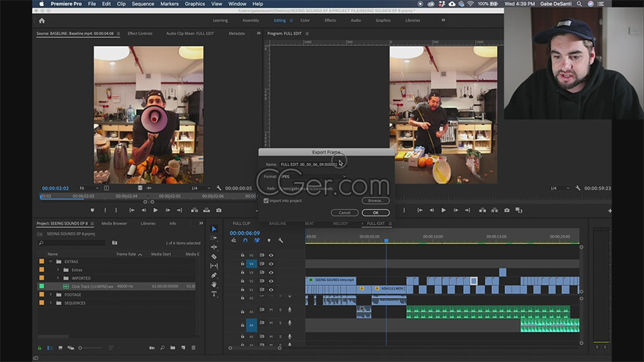Mark Out point in Source monitor

[x=116, y=210]
